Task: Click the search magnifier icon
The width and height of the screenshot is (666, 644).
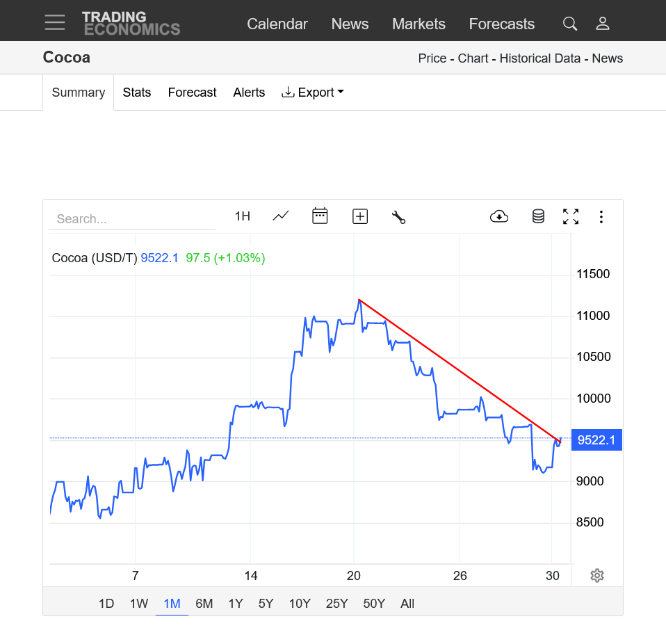Action: click(x=570, y=24)
